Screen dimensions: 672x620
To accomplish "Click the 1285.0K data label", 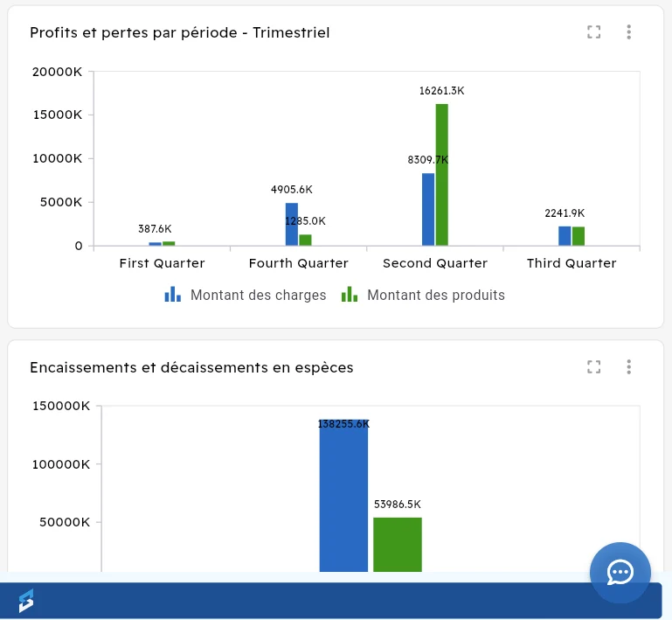I will tap(305, 221).
